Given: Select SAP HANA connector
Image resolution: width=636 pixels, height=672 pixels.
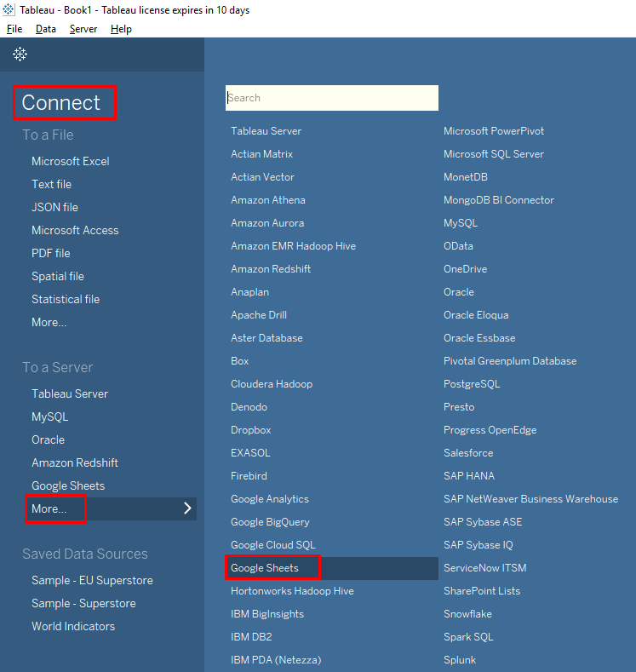Looking at the screenshot, I should point(469,476).
